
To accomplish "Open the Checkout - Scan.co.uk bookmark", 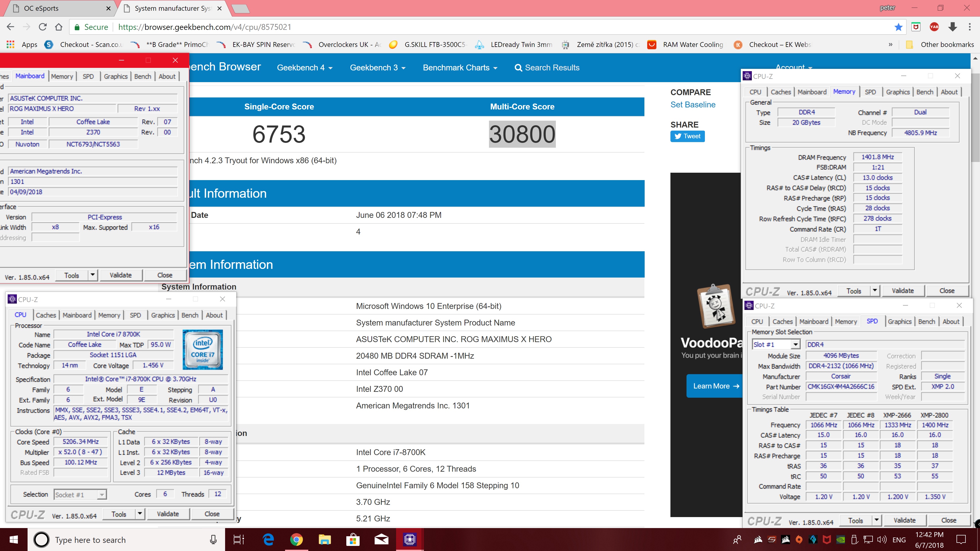I will [84, 44].
